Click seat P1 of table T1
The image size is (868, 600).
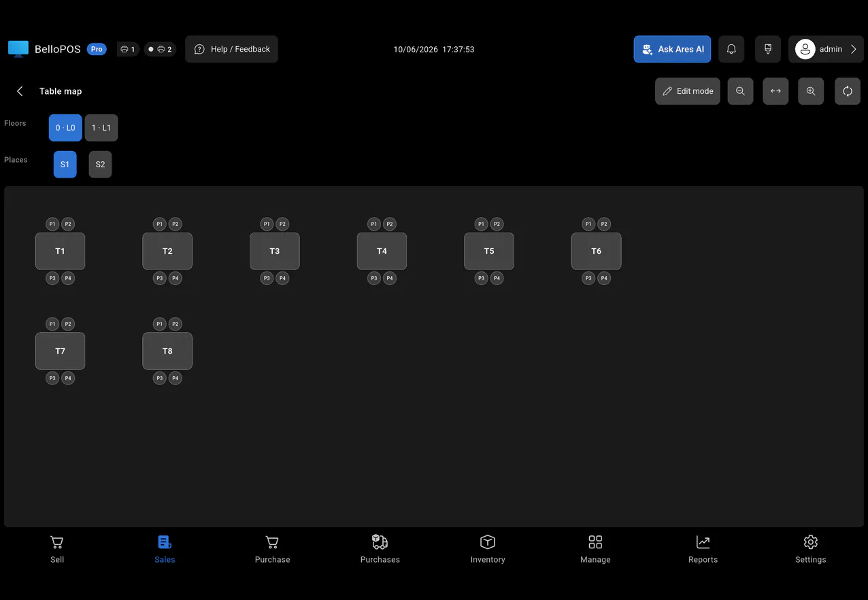pos(52,224)
